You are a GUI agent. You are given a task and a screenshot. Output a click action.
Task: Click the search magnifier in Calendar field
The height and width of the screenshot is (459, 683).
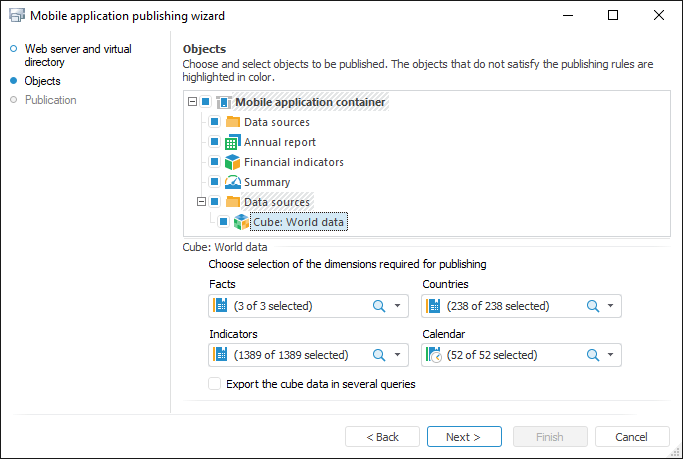click(593, 355)
